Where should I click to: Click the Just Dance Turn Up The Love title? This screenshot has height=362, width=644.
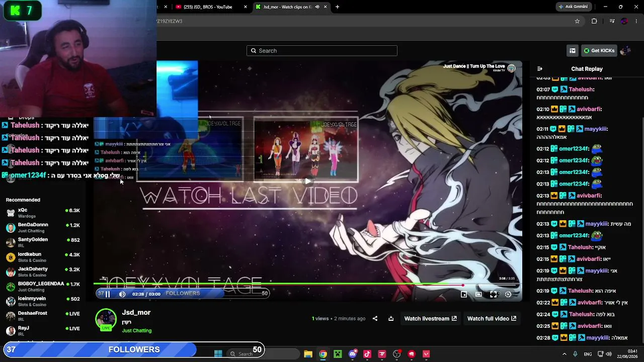474,66
